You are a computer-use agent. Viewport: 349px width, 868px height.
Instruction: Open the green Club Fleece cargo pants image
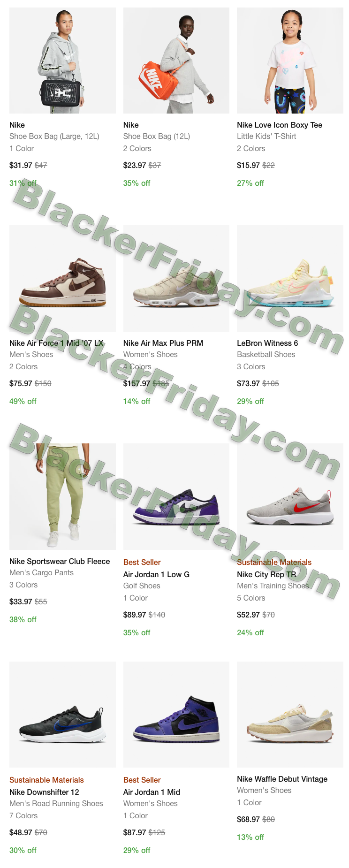62,496
